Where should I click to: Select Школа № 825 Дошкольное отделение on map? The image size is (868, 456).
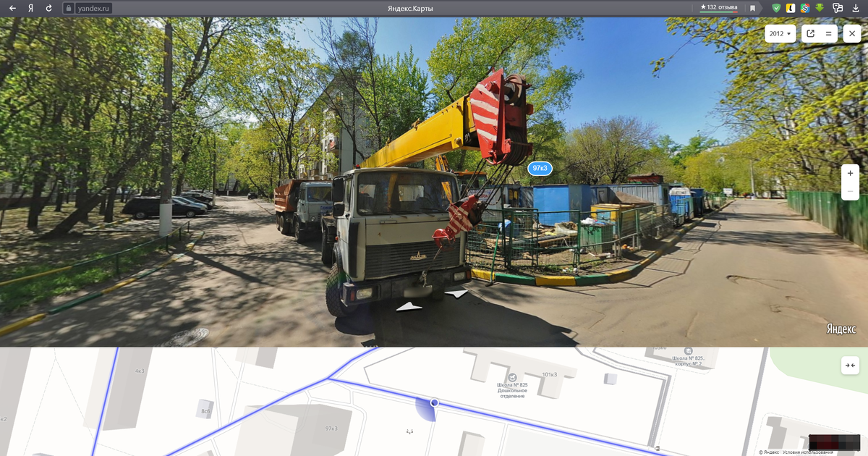512,387
